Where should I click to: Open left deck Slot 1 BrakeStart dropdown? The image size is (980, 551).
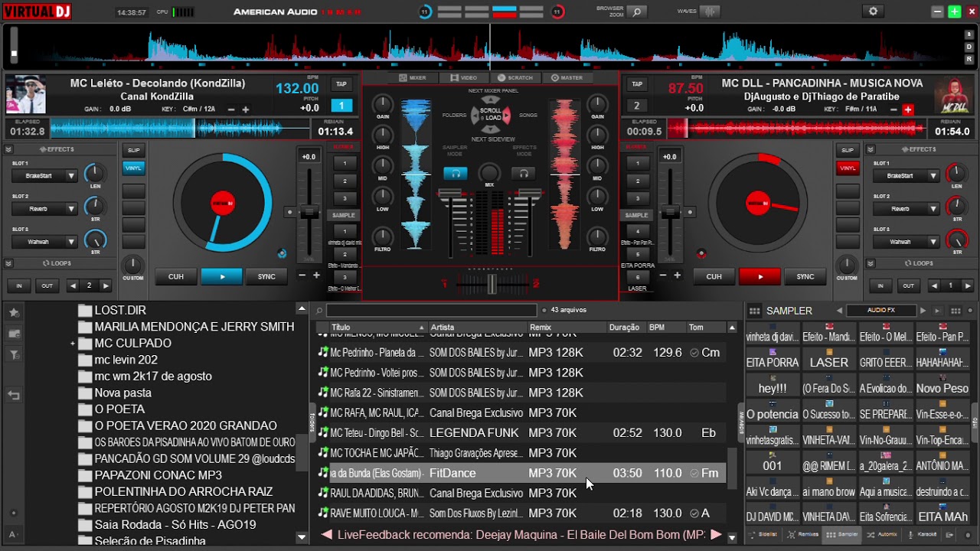point(44,175)
